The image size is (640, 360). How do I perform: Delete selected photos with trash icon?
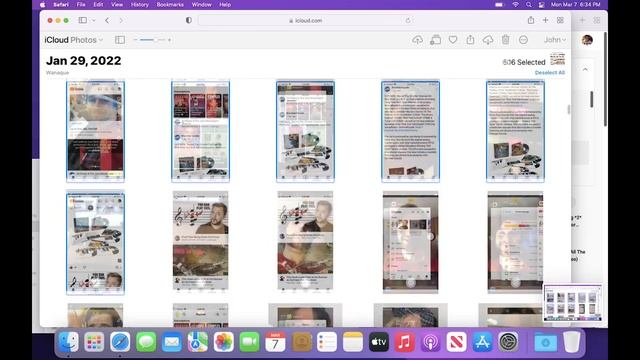click(x=505, y=40)
